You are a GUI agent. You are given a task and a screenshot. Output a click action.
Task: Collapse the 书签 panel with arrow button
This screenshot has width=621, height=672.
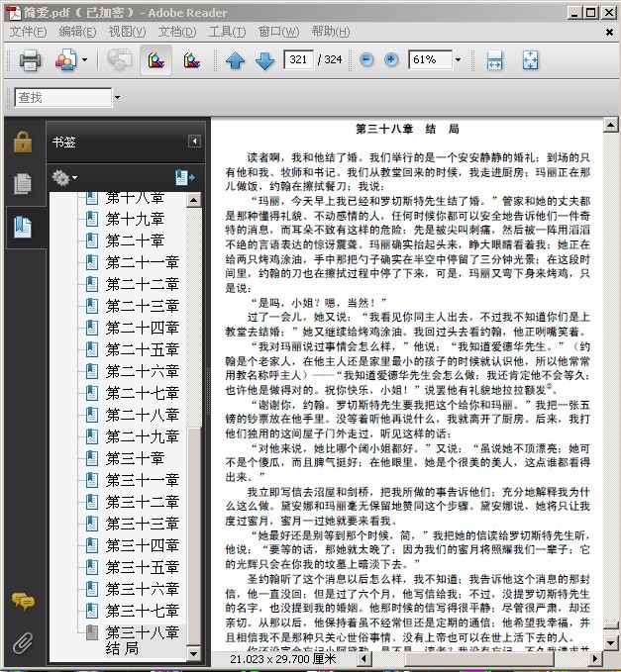[194, 142]
